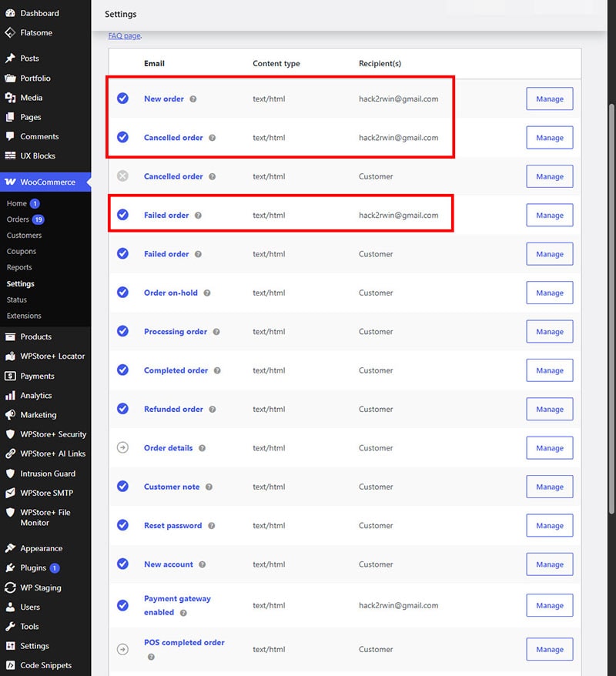Open WooCommerce Coupons submenu item
616x676 pixels.
pos(21,251)
